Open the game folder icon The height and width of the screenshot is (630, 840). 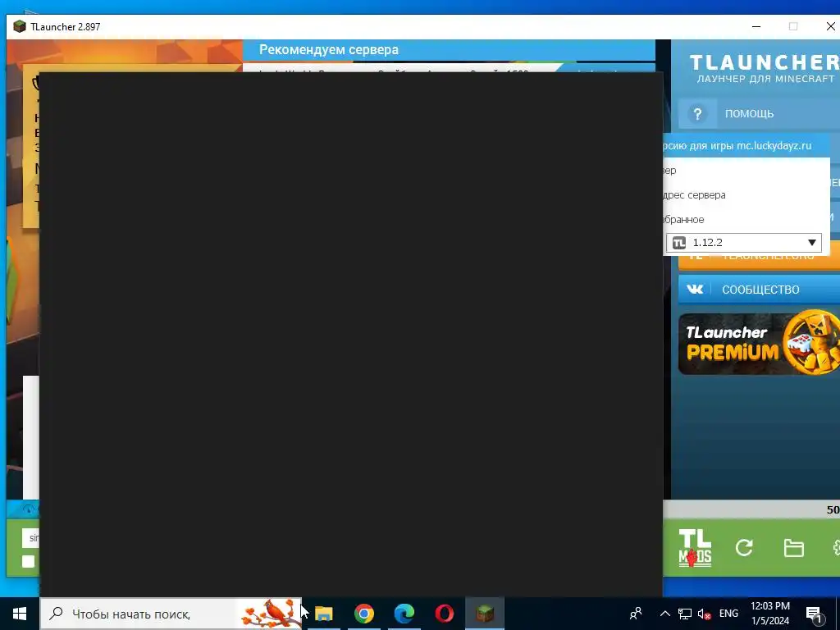point(793,548)
